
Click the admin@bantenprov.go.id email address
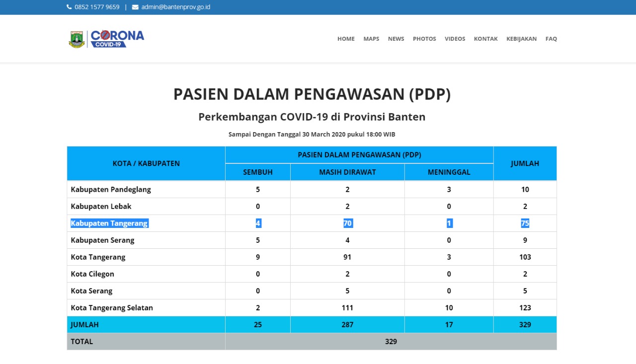[x=175, y=7]
